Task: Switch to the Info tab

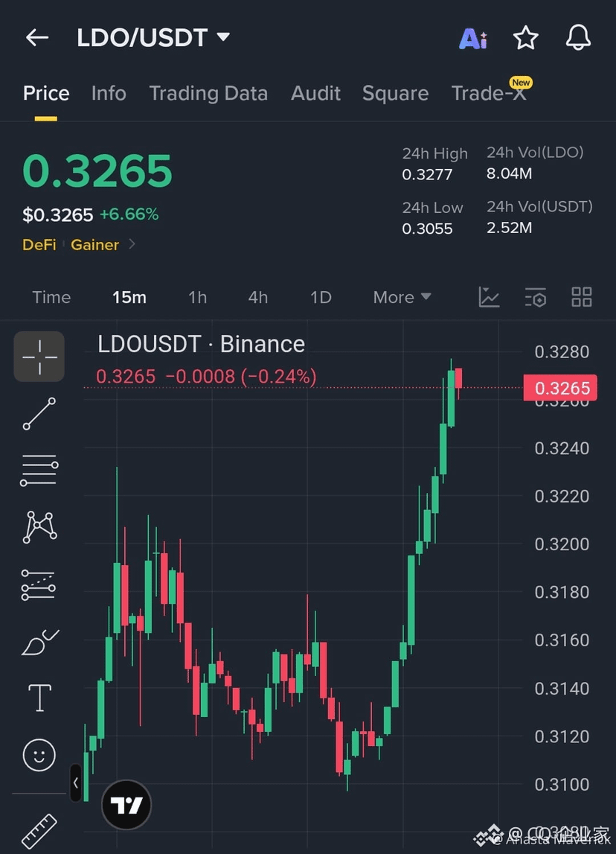Action: [109, 93]
